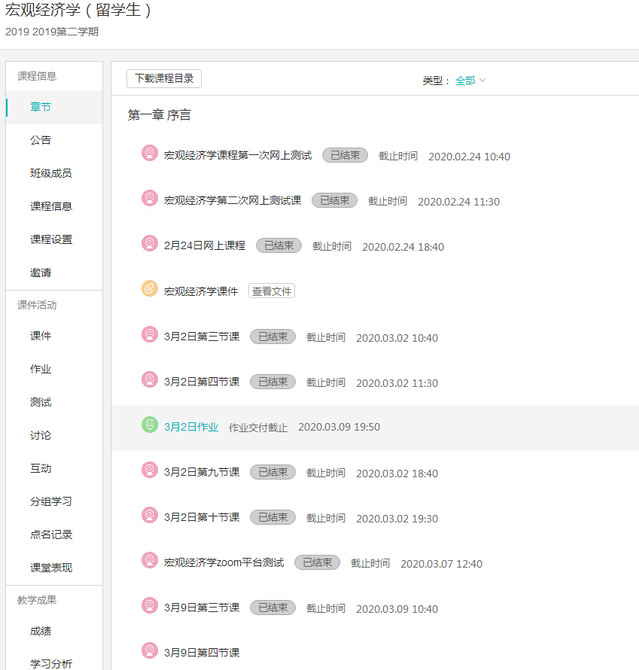Click pink icon beside 3月2日第三节课

149,336
